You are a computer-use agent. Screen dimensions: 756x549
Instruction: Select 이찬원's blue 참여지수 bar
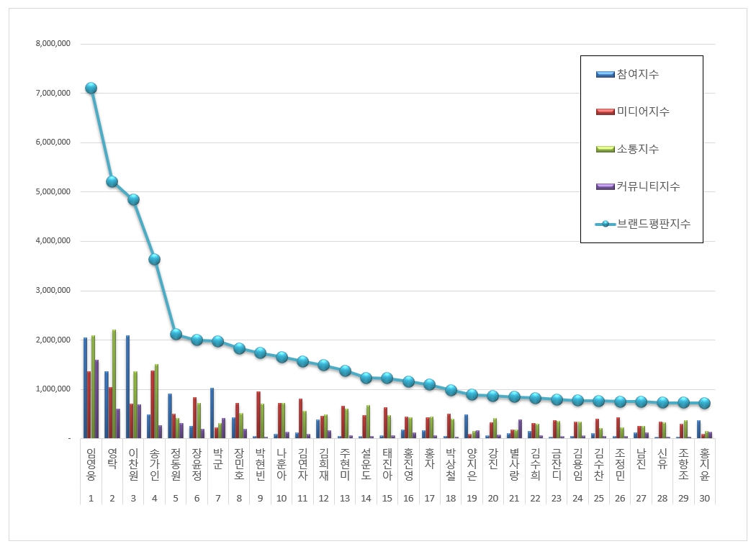(x=127, y=386)
